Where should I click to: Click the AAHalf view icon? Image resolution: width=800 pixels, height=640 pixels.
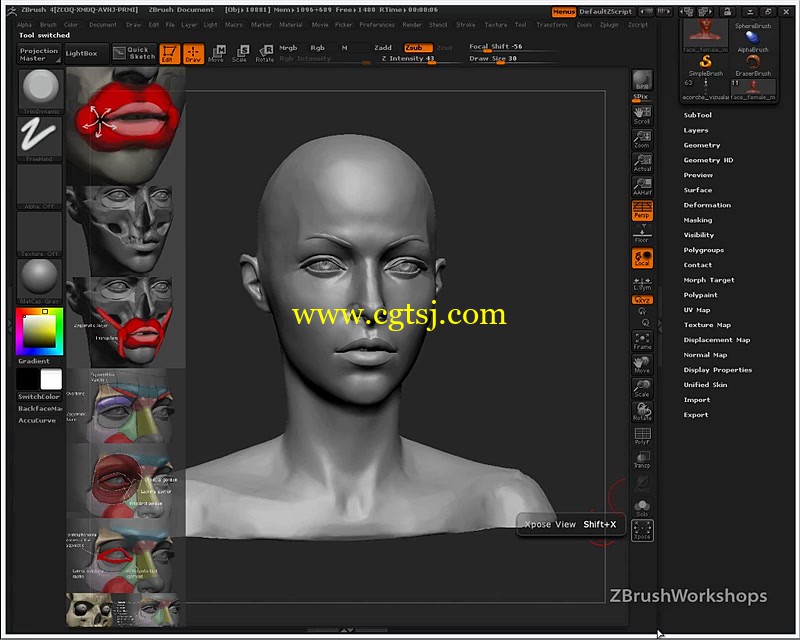[642, 187]
